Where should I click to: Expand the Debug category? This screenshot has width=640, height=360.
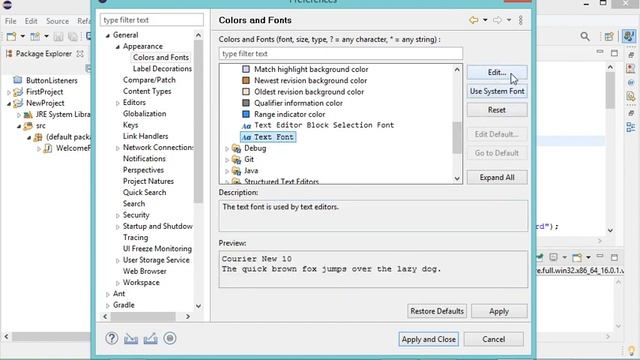pyautogui.click(x=227, y=149)
